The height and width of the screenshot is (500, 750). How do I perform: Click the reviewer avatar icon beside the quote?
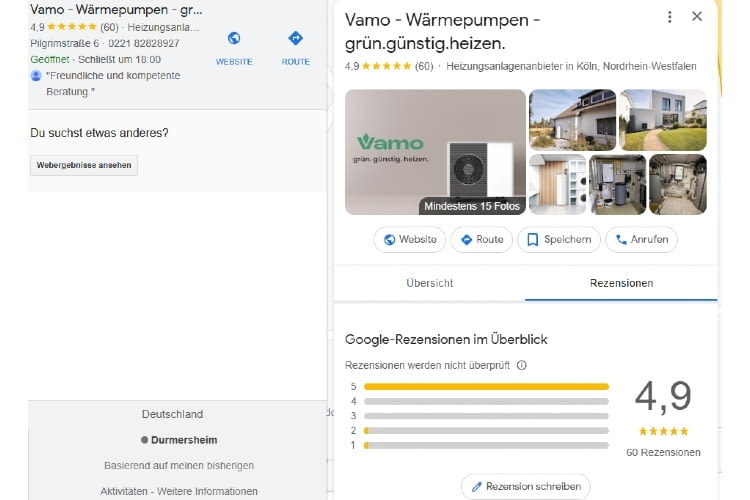pyautogui.click(x=36, y=76)
